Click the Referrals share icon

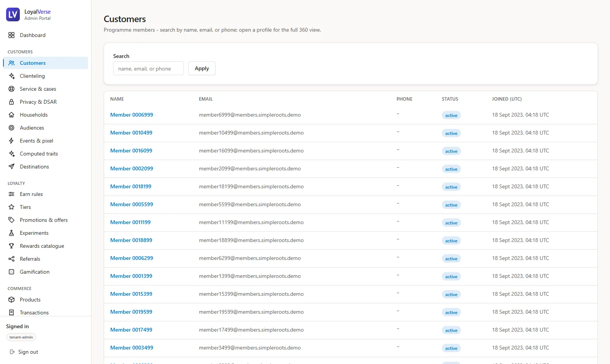click(11, 259)
